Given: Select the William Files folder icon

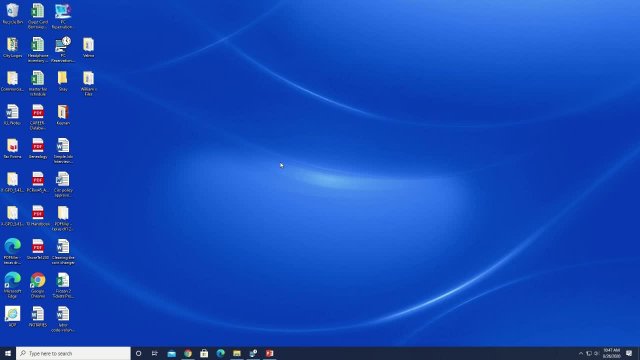Looking at the screenshot, I should tap(89, 83).
